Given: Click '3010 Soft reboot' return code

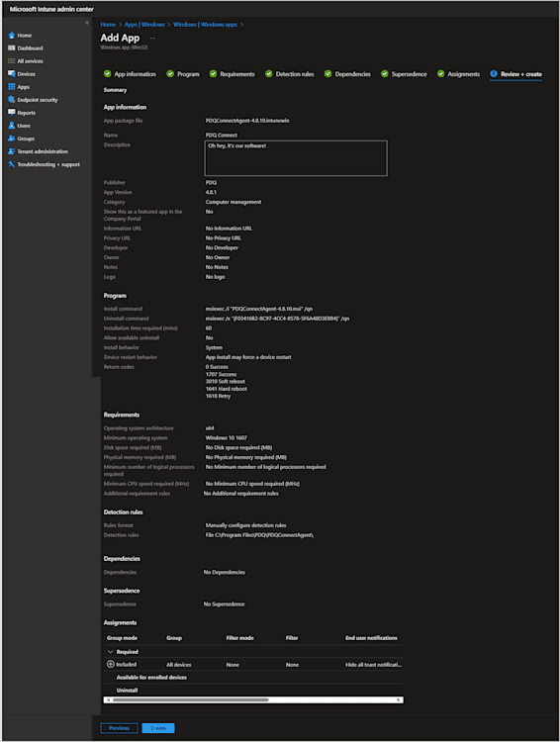Looking at the screenshot, I should click(x=226, y=382).
